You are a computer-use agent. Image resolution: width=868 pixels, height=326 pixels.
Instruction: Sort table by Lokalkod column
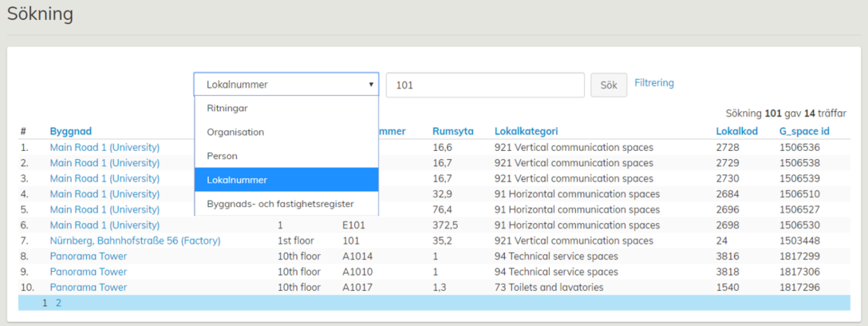click(736, 131)
